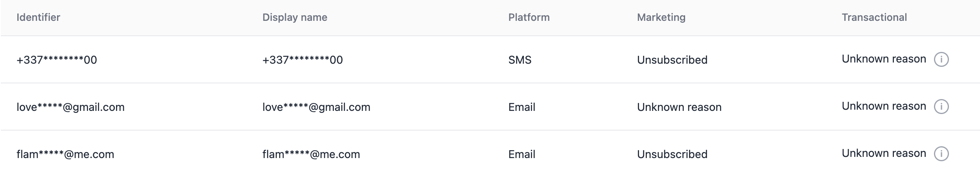Click info icon in flam me.com row
The height and width of the screenshot is (173, 980).
pyautogui.click(x=941, y=154)
